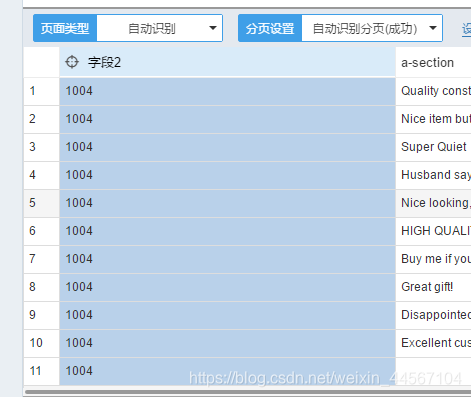Open the 页面类型 dropdown showing 自动识别
The width and height of the screenshot is (471, 397).
(x=160, y=28)
